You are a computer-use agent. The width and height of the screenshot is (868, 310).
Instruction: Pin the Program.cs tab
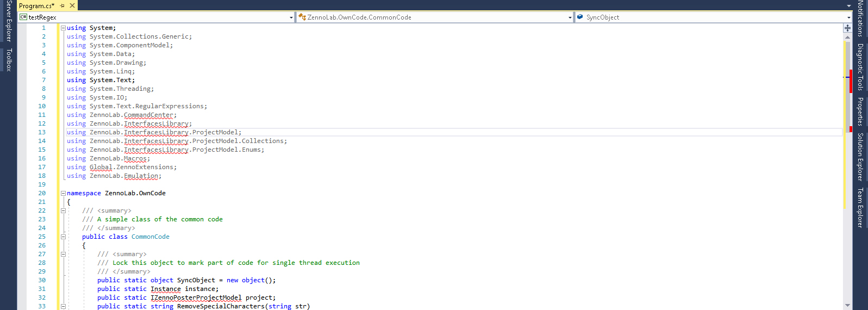(63, 5)
